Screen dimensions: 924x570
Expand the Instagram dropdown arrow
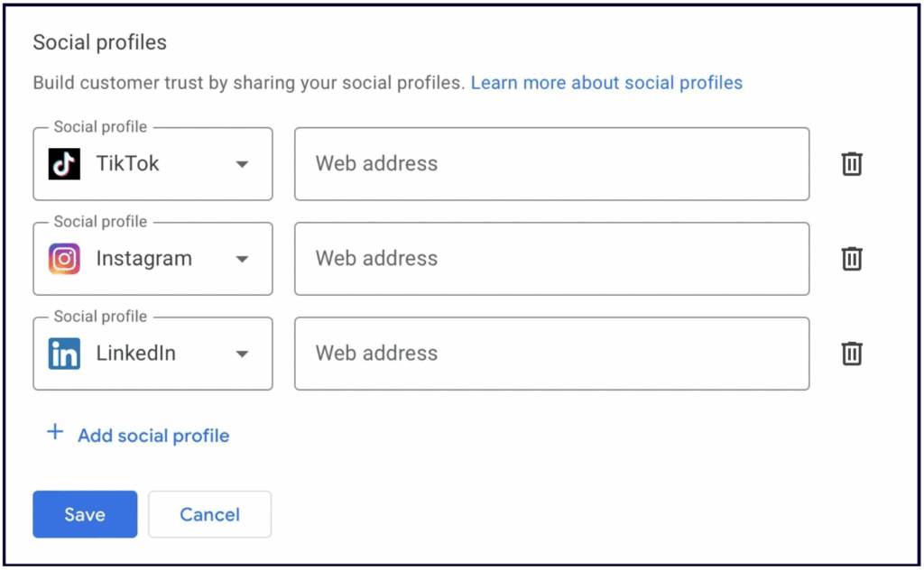242,259
